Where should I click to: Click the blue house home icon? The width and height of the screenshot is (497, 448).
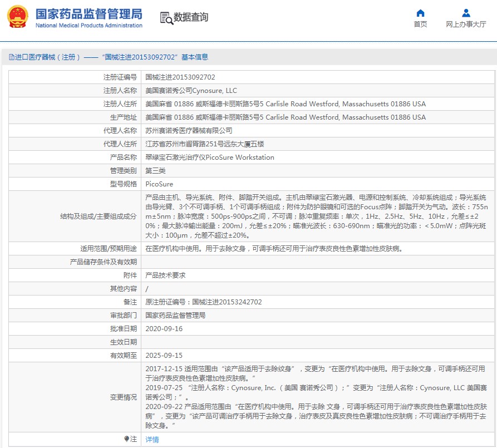point(420,13)
